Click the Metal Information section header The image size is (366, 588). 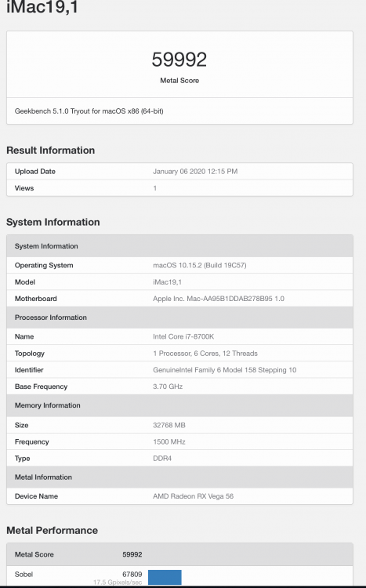(179, 477)
